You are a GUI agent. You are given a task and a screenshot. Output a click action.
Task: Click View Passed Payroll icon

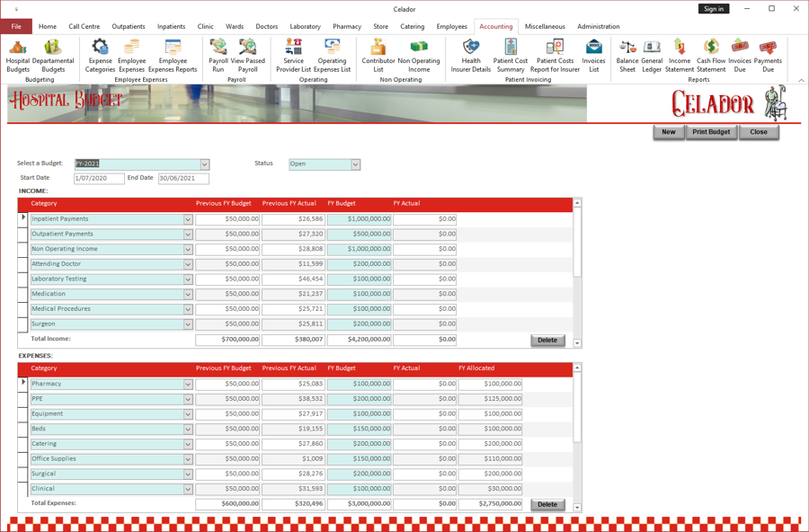[x=246, y=56]
